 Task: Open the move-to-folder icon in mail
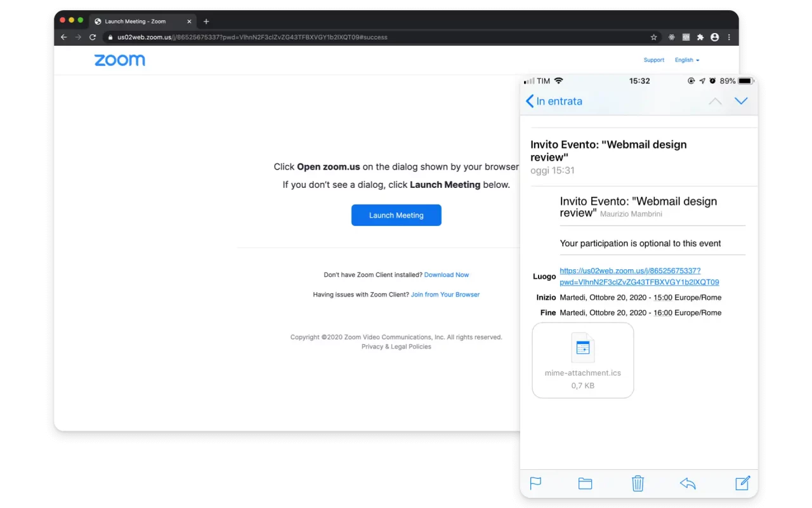click(x=585, y=483)
